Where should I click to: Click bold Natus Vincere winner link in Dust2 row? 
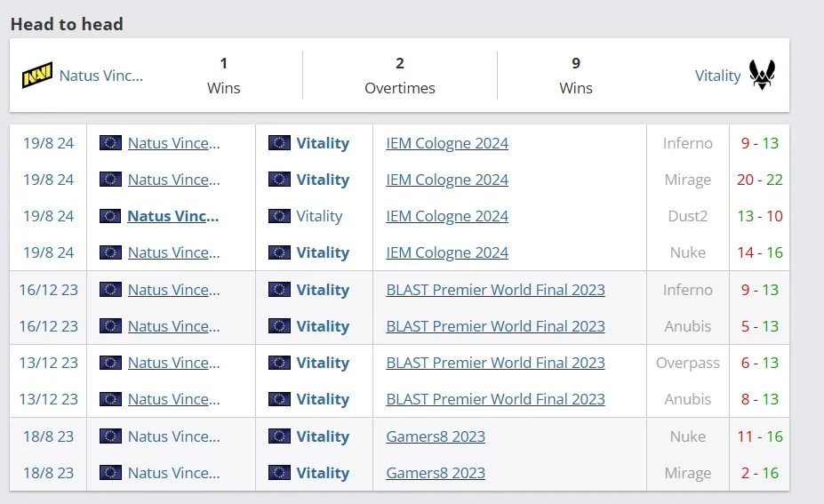173,216
